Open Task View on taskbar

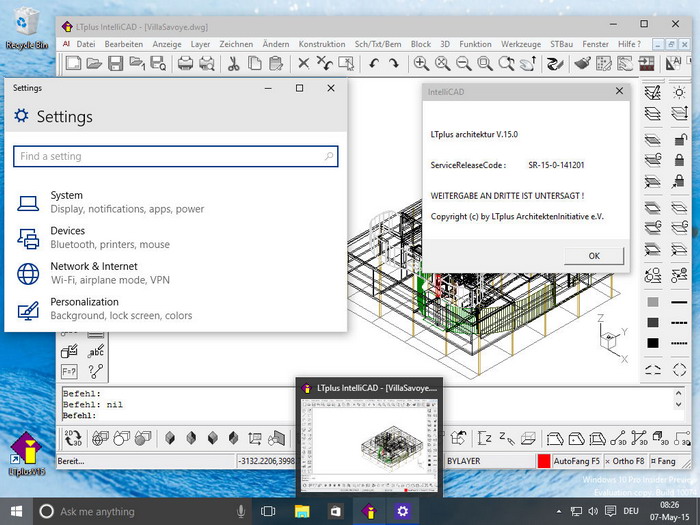[x=268, y=511]
